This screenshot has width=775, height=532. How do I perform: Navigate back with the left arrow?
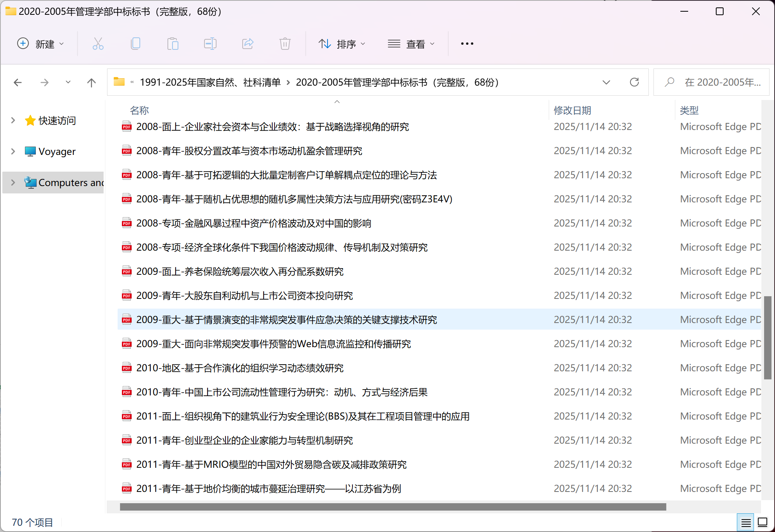18,83
